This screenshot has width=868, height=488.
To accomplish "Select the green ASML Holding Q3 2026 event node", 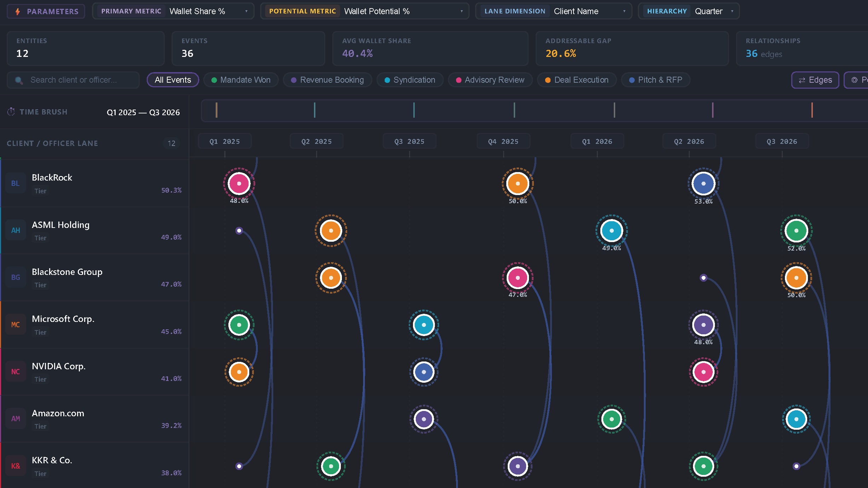I will pos(796,230).
